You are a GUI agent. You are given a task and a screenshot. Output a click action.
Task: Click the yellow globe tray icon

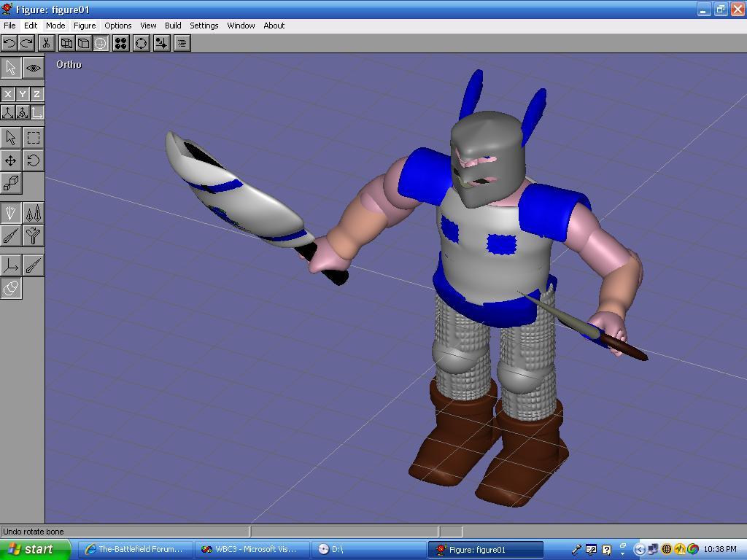click(667, 550)
